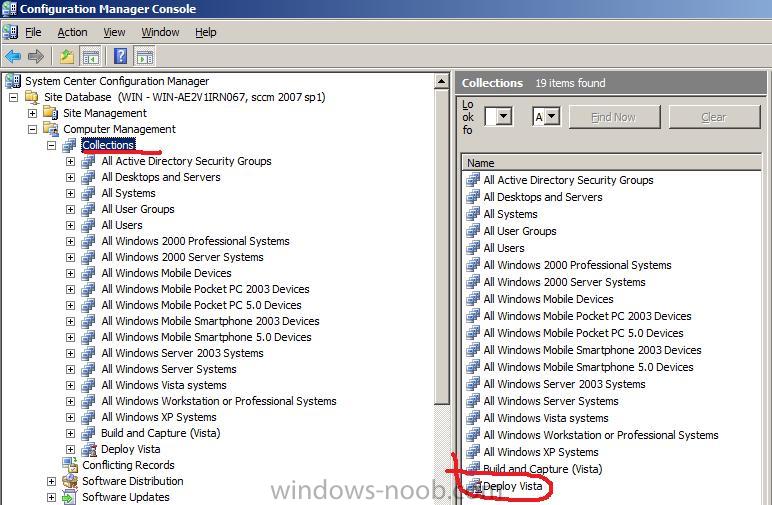772x505 pixels.
Task: Select All Windows Server Systems in results list
Action: [551, 401]
